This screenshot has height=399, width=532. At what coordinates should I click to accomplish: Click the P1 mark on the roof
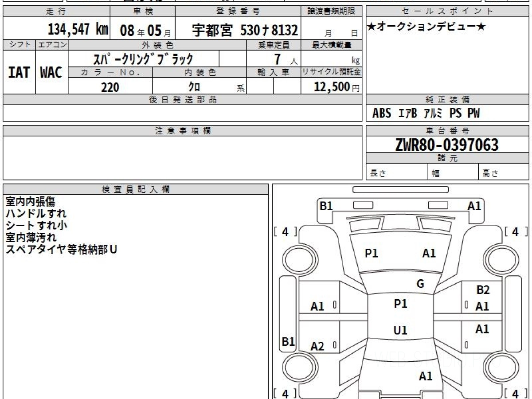click(400, 304)
